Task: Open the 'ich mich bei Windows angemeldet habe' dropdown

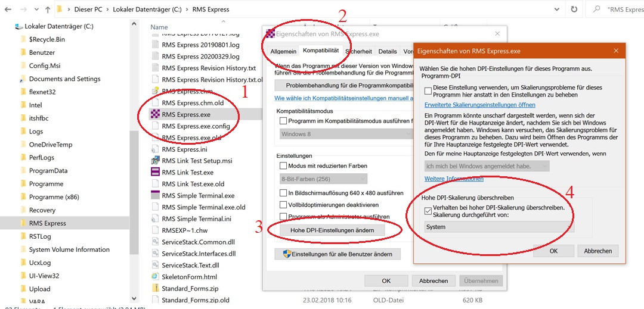Action: [487, 166]
